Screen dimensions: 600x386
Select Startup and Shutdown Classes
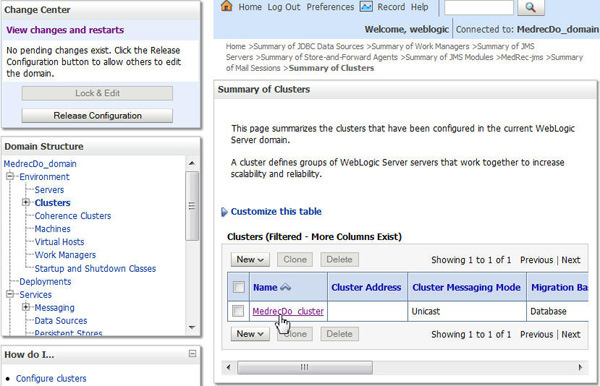[95, 269]
